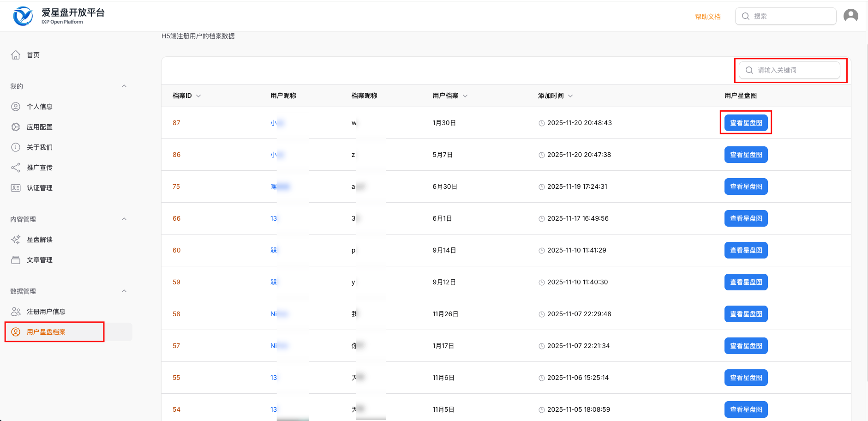Open the 用户档案 column filter arrow

pos(465,96)
